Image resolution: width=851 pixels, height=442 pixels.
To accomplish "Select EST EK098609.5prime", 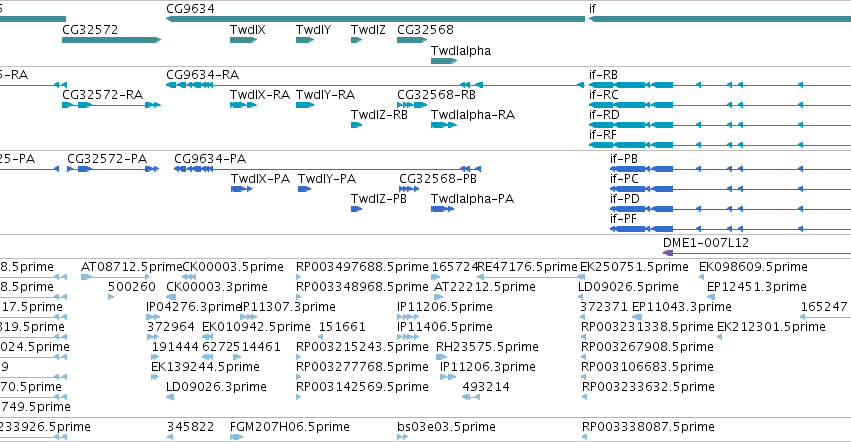I will point(702,277).
